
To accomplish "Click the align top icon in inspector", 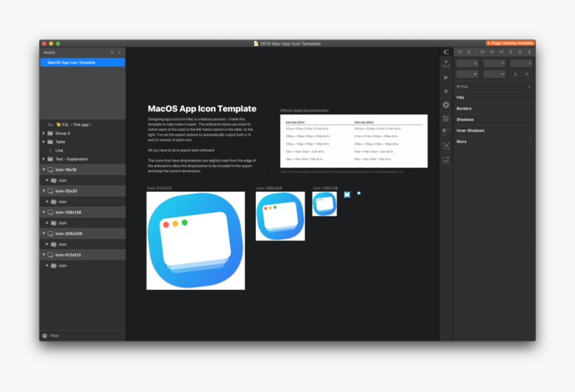I will pos(510,52).
